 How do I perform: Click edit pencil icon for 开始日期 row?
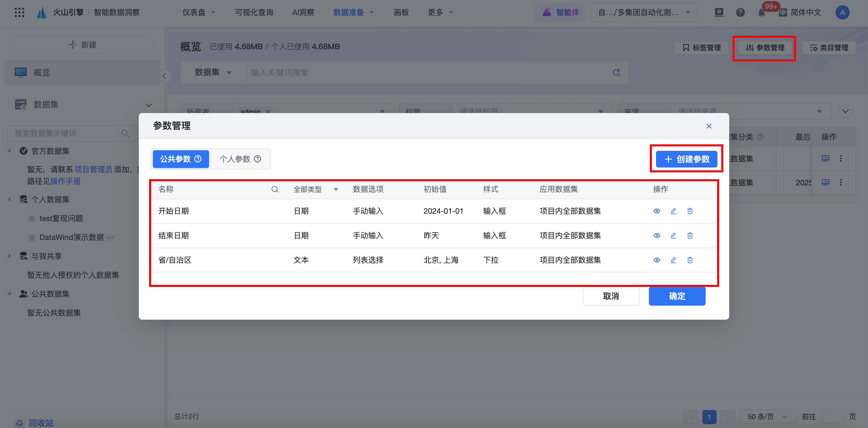coord(673,211)
